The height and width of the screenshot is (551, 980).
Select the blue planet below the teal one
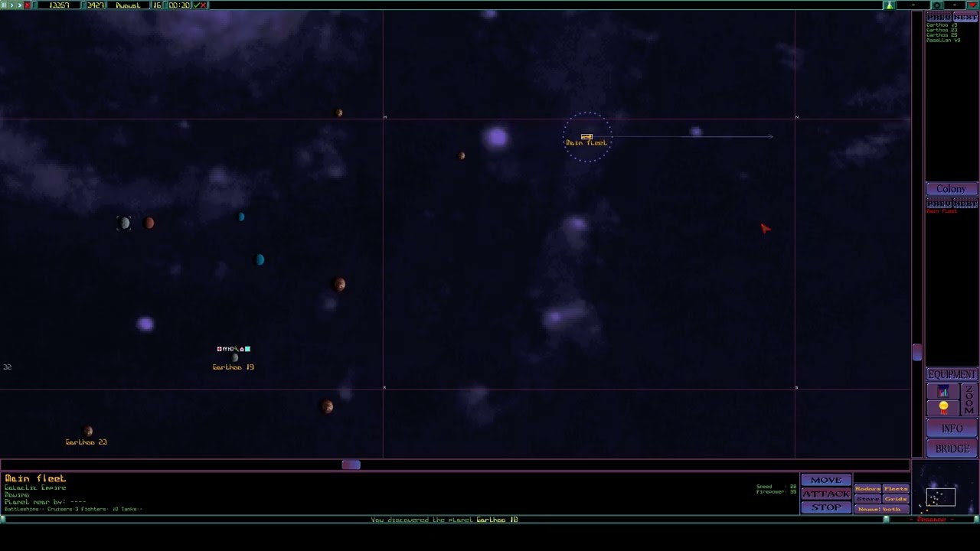(x=260, y=260)
